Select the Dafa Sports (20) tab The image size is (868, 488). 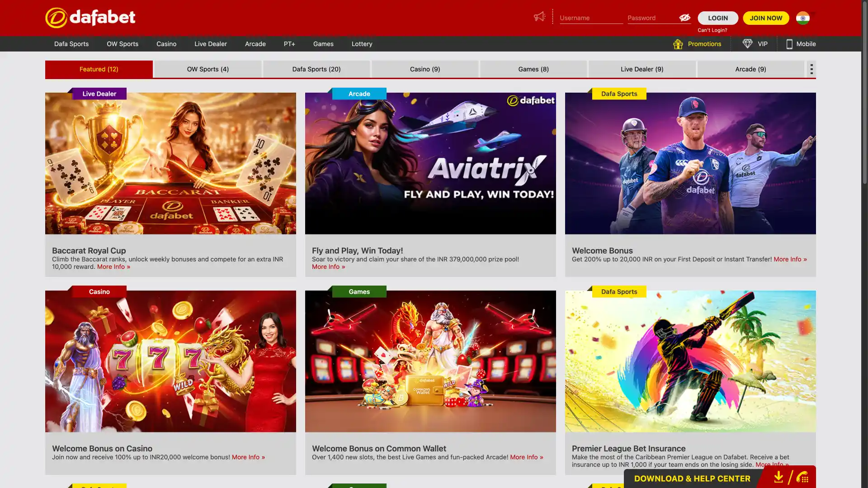click(316, 69)
